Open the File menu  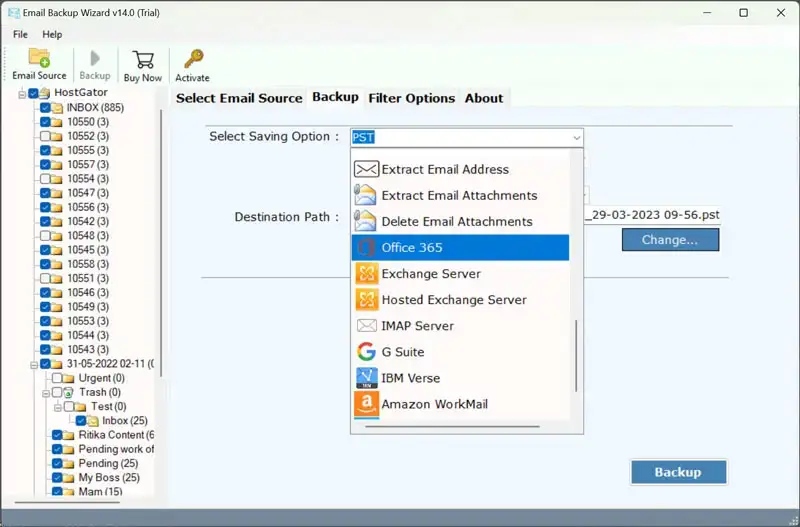point(20,35)
